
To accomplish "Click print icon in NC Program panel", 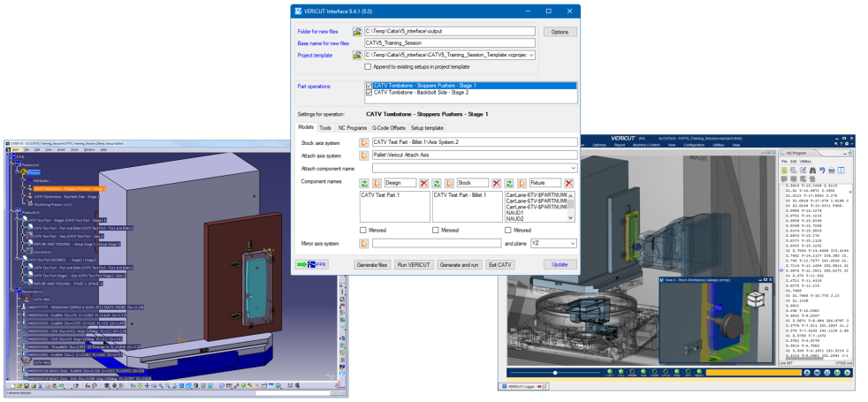I will tap(832, 171).
